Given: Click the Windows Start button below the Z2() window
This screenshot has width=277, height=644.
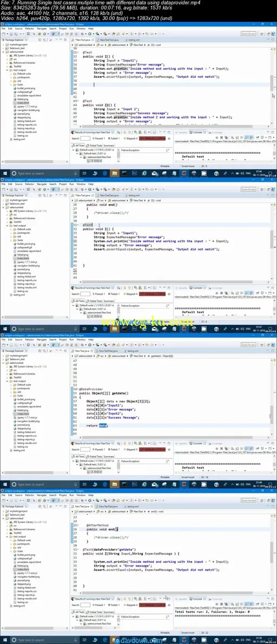Looking at the screenshot, I should point(5,173).
